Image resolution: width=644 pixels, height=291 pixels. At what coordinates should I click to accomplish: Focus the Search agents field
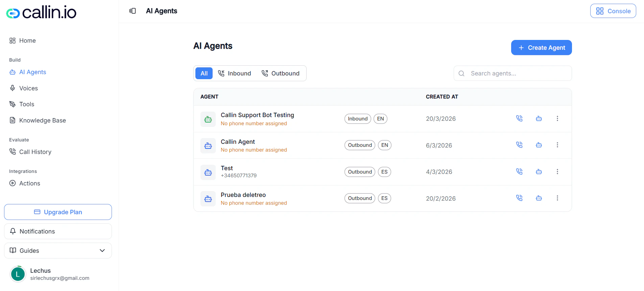[x=512, y=73]
